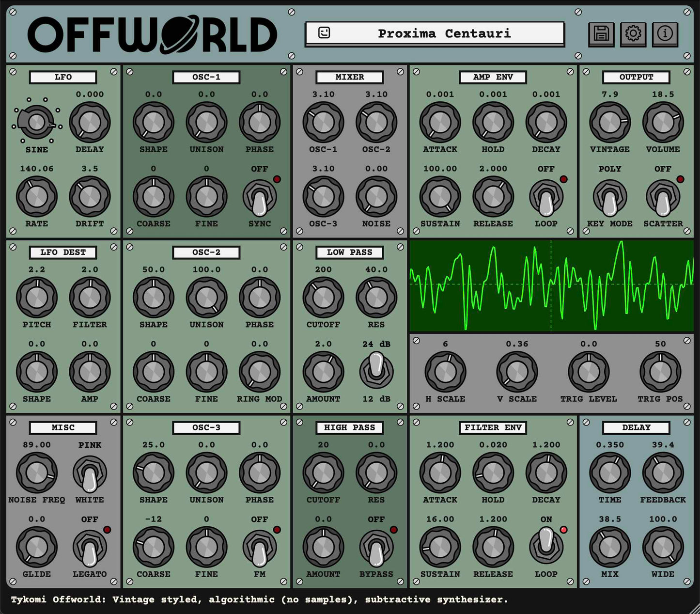Click the OSC-2 RING MOD knob
700x614 pixels.
pyautogui.click(x=260, y=372)
